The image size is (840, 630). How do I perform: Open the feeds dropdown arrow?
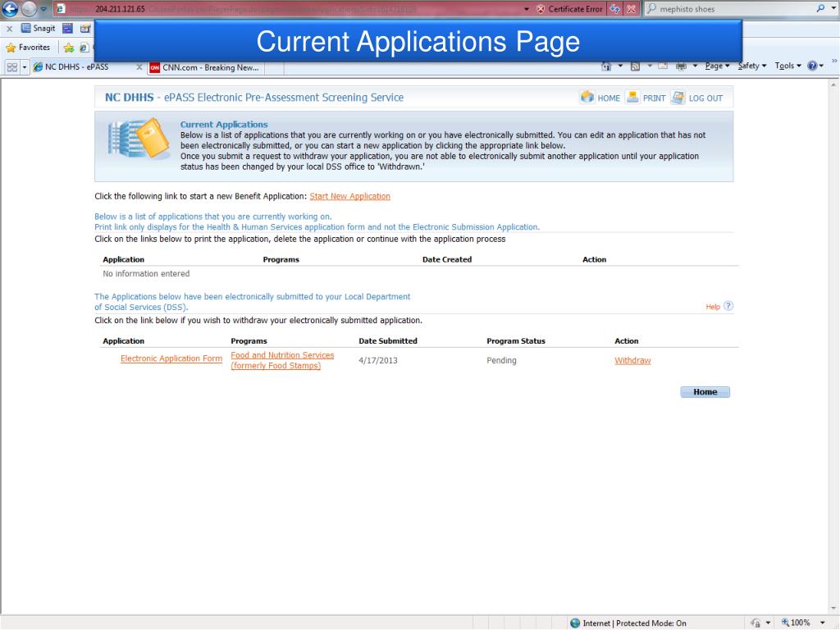(650, 66)
